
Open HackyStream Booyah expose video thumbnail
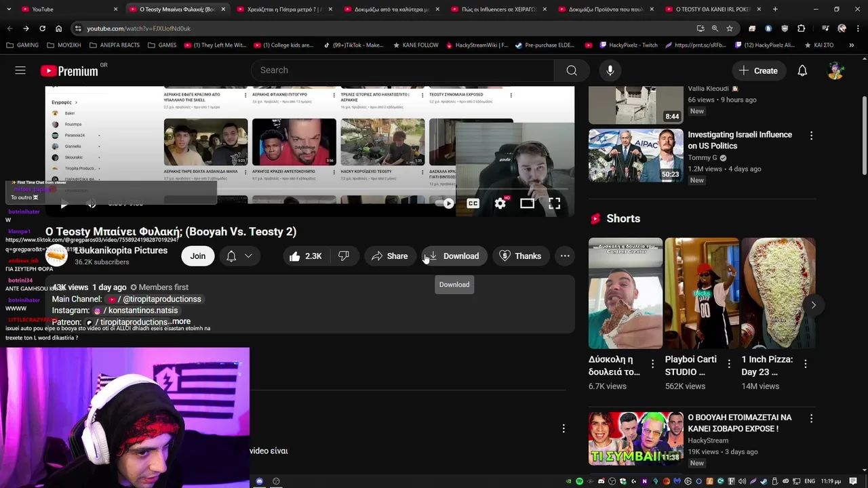click(635, 438)
